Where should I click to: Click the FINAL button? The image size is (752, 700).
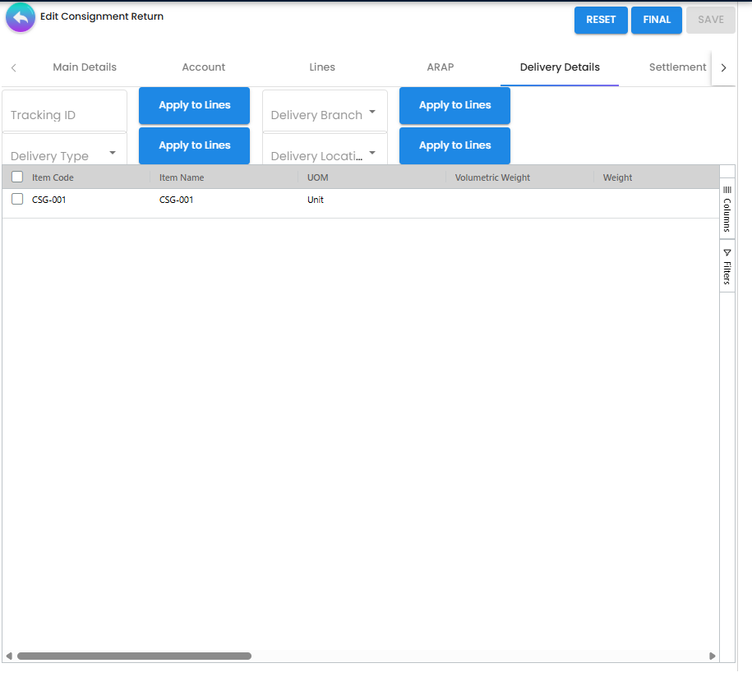tap(656, 20)
